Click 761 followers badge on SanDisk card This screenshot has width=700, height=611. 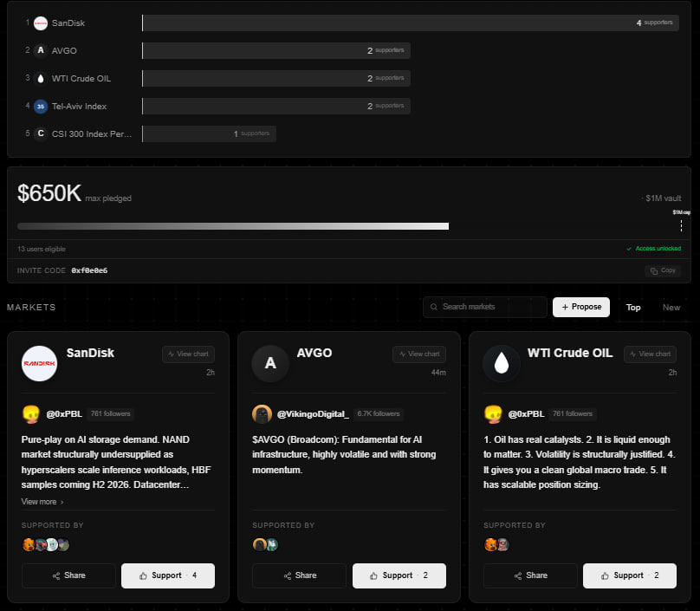111,413
